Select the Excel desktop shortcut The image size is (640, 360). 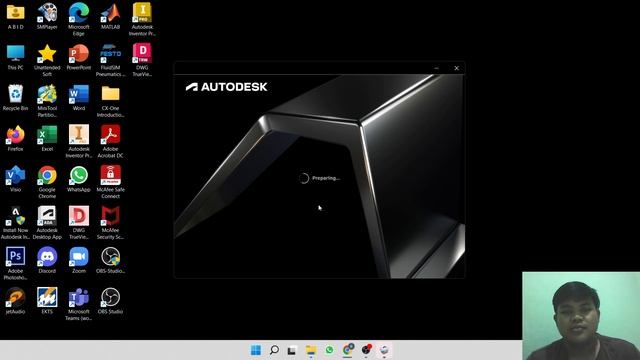coord(47,139)
